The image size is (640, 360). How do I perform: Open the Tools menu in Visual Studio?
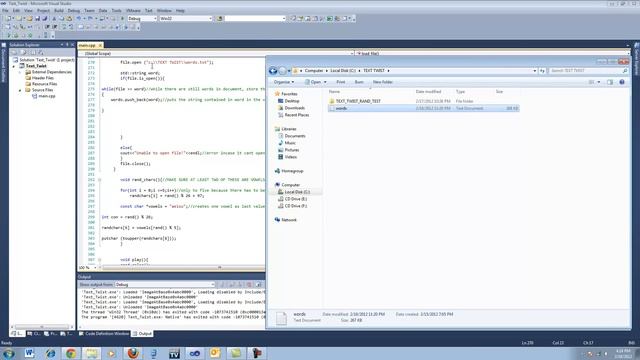pyautogui.click(x=117, y=11)
